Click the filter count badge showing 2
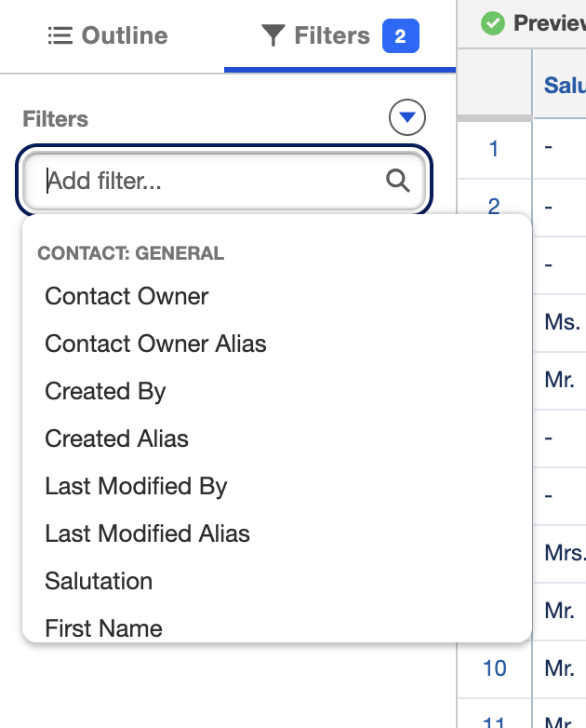This screenshot has width=586, height=728. 400,35
